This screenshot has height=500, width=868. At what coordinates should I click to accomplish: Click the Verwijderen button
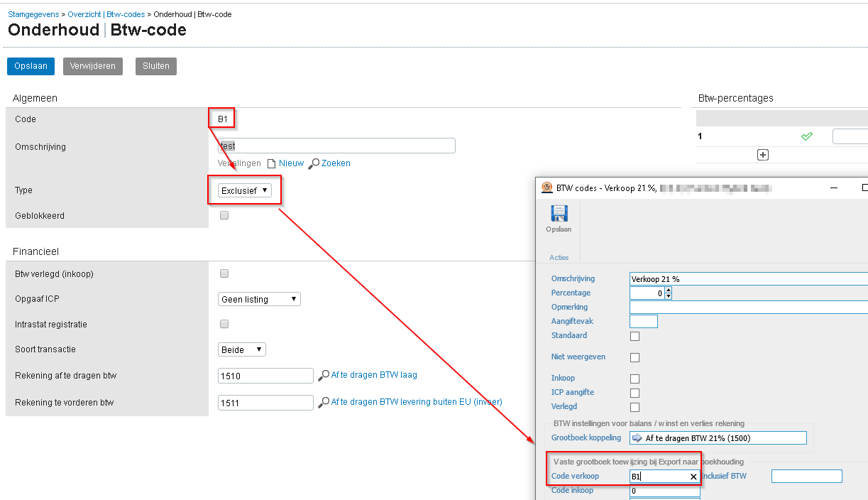[93, 66]
